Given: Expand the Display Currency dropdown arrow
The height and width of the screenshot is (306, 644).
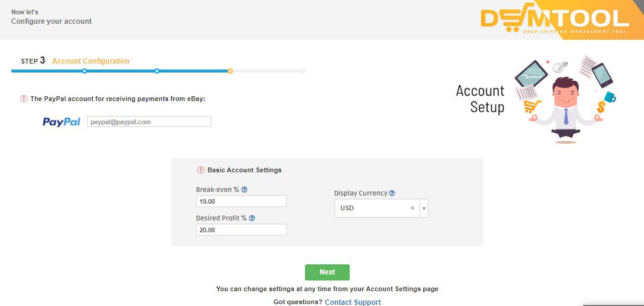Looking at the screenshot, I should click(424, 209).
